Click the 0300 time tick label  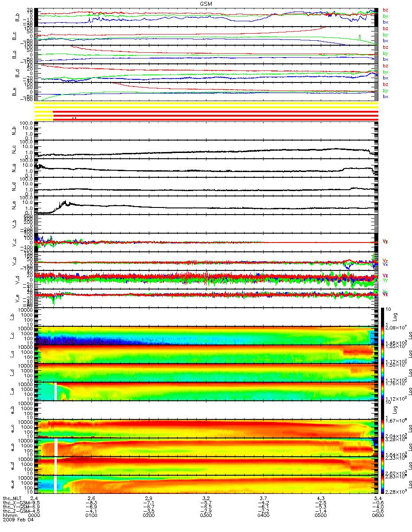click(x=206, y=516)
